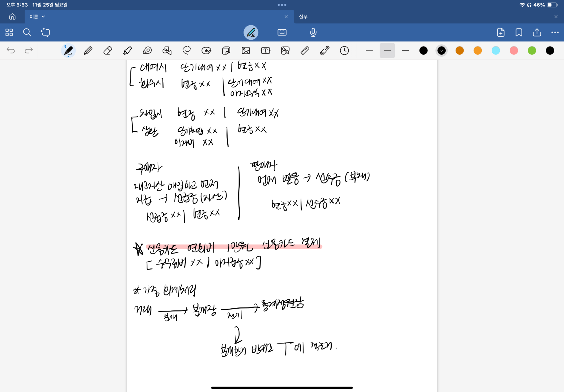564x392 pixels.
Task: Pick the light blue color swatch
Action: (496, 51)
